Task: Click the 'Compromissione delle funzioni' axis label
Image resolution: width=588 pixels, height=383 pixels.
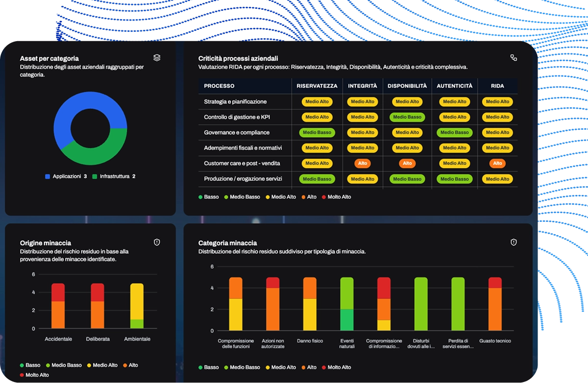Action: click(x=236, y=344)
